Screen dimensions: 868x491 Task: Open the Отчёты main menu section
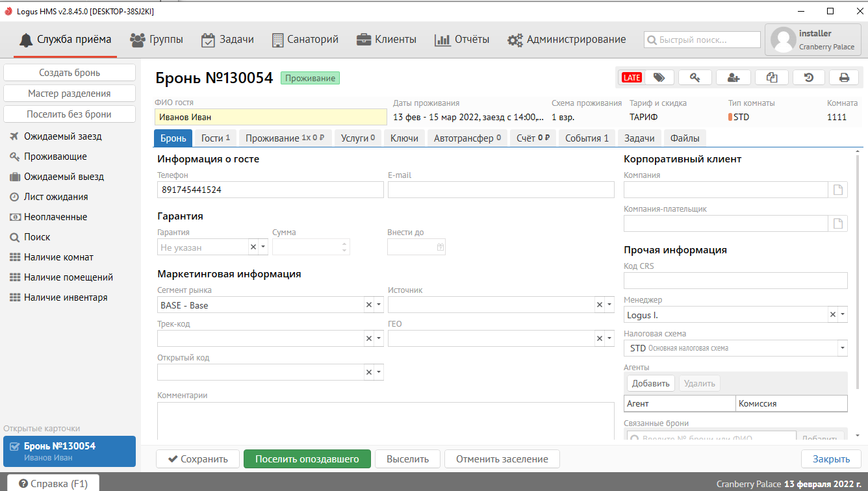pyautogui.click(x=462, y=40)
